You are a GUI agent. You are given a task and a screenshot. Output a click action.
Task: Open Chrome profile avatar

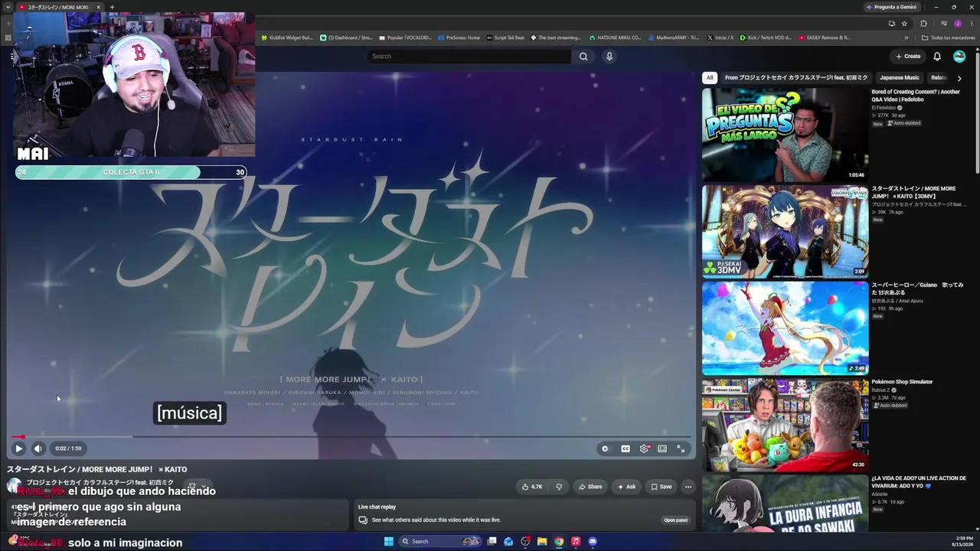[958, 24]
